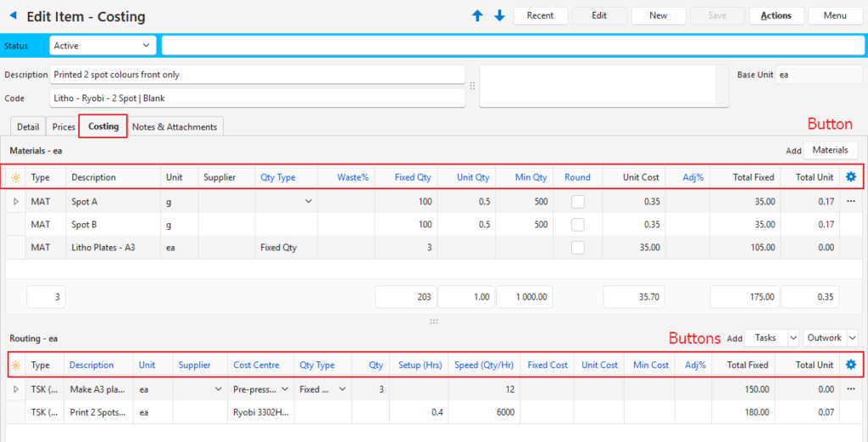Open the Notes & Attachments tab
The image size is (868, 442).
point(175,127)
